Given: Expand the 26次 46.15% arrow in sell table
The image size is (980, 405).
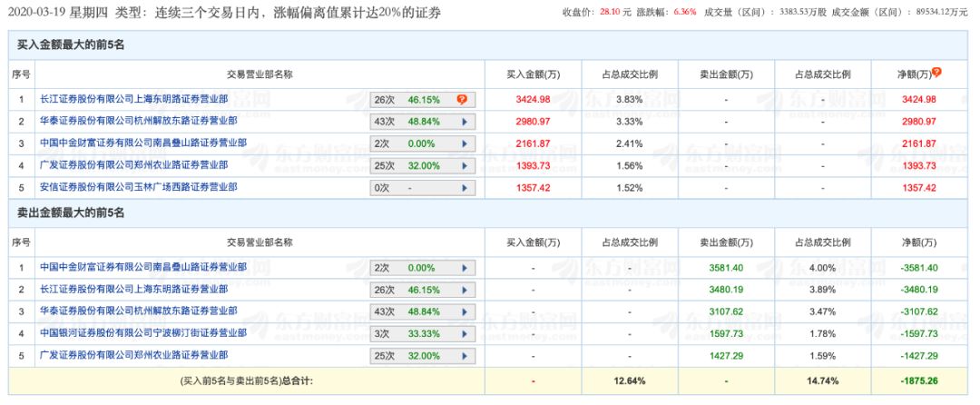Looking at the screenshot, I should coord(465,290).
